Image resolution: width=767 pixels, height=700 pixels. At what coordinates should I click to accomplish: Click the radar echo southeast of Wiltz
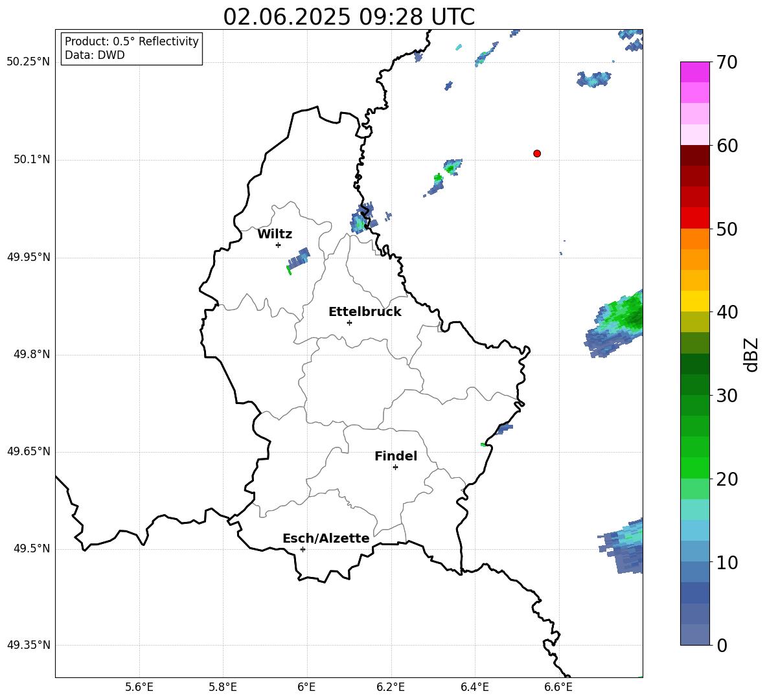[298, 260]
